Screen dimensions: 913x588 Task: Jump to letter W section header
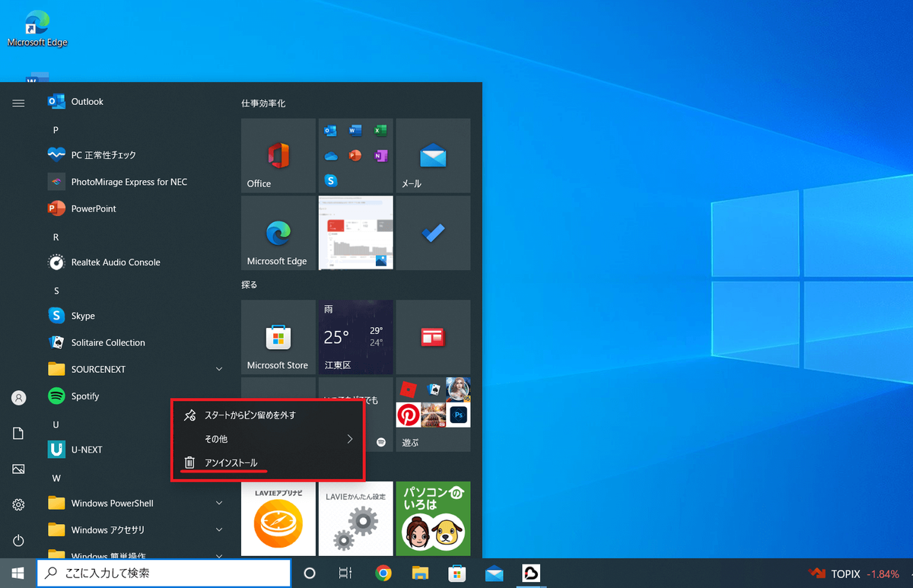click(56, 478)
